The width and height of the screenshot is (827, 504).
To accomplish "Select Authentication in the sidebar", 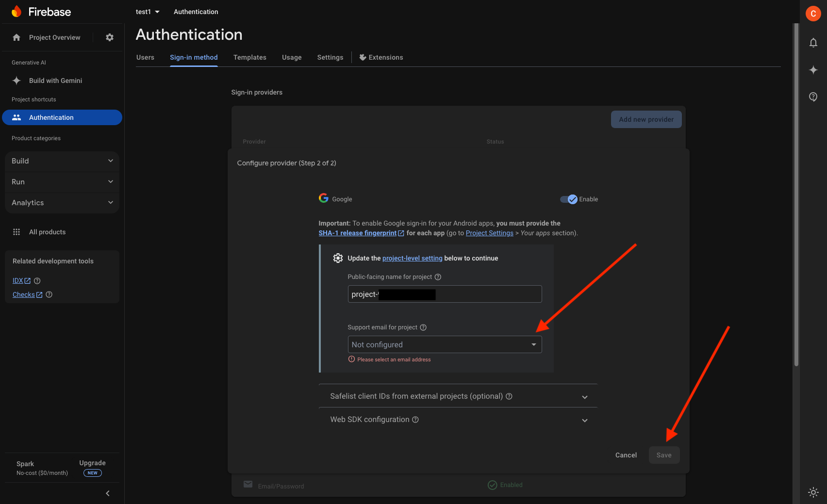I will [62, 117].
